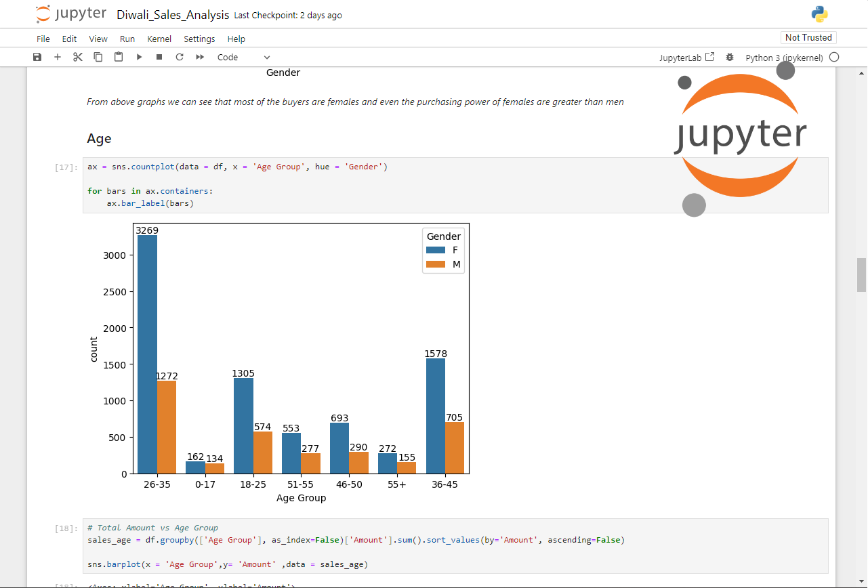Restart kernel and run all cells
The image size is (868, 588).
pos(200,58)
